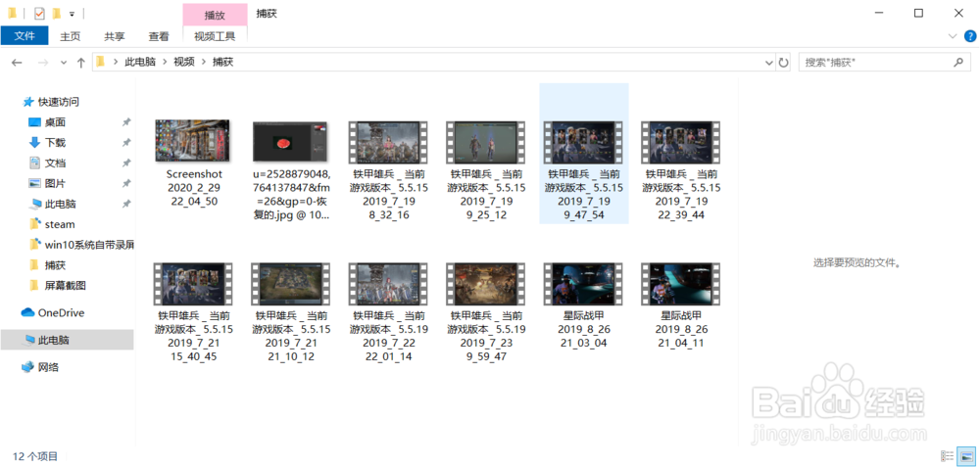This screenshot has width=980, height=467.
Task: Expand the chevron after 视频 breadcrumb
Action: point(204,63)
